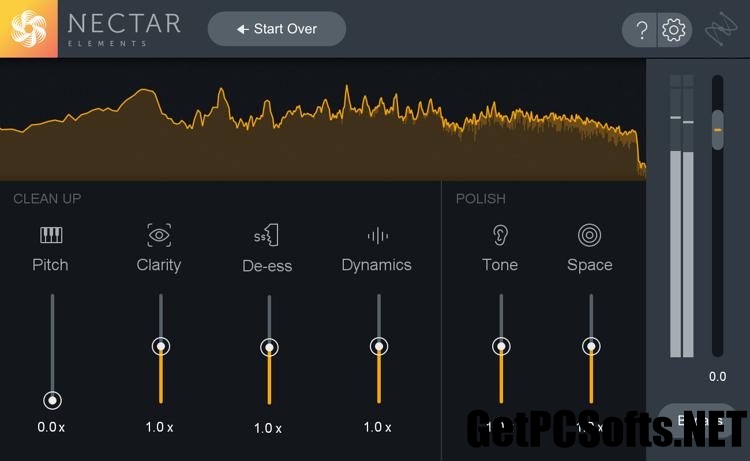Click the De-ess face icon
This screenshot has height=461, width=750.
(x=266, y=235)
